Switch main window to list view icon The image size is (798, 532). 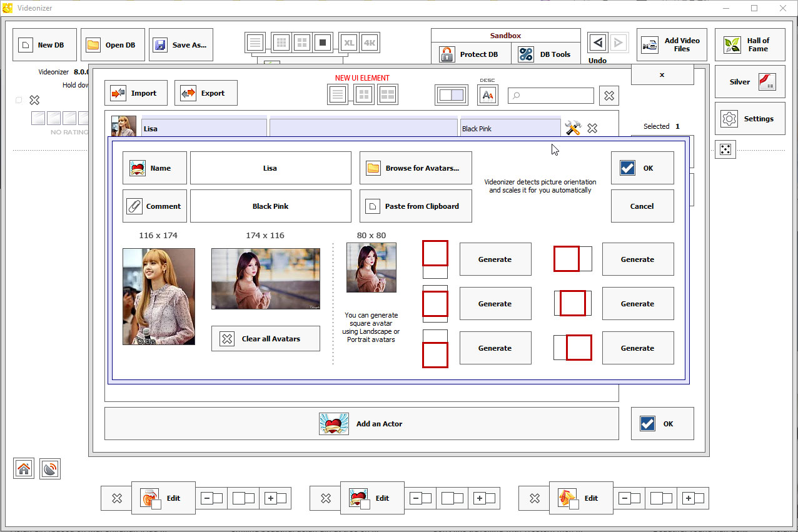(255, 43)
